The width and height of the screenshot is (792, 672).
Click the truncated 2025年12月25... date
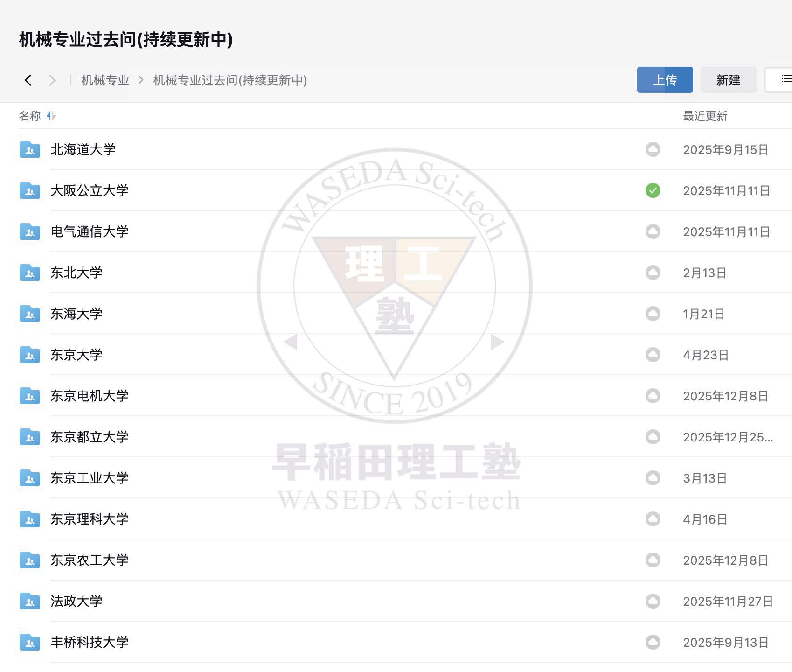[728, 437]
